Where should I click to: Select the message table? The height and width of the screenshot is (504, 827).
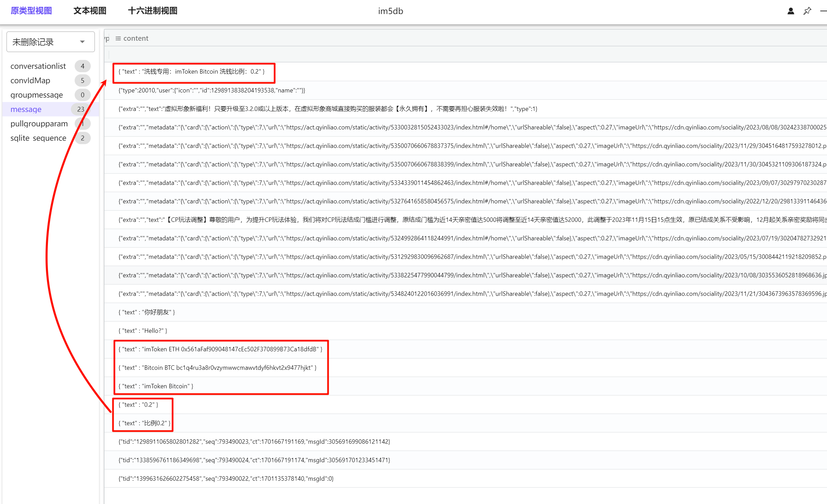26,109
